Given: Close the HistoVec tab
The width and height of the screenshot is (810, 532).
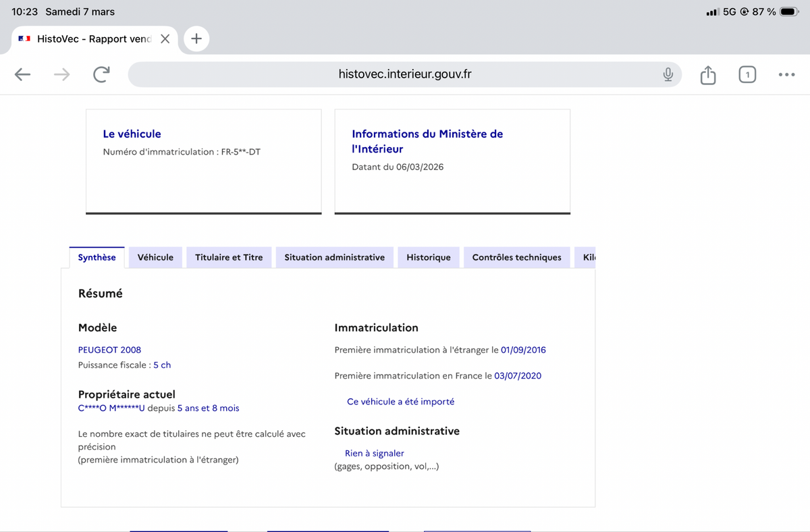Looking at the screenshot, I should click(x=165, y=39).
